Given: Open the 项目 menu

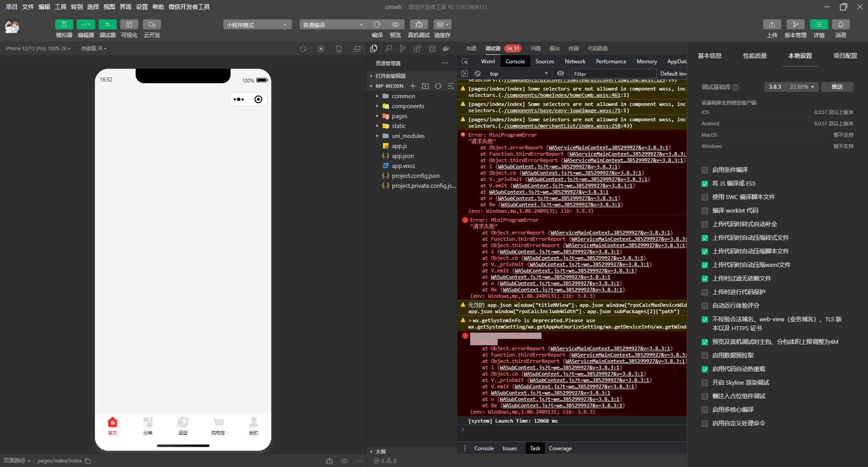Looking at the screenshot, I should [11, 7].
